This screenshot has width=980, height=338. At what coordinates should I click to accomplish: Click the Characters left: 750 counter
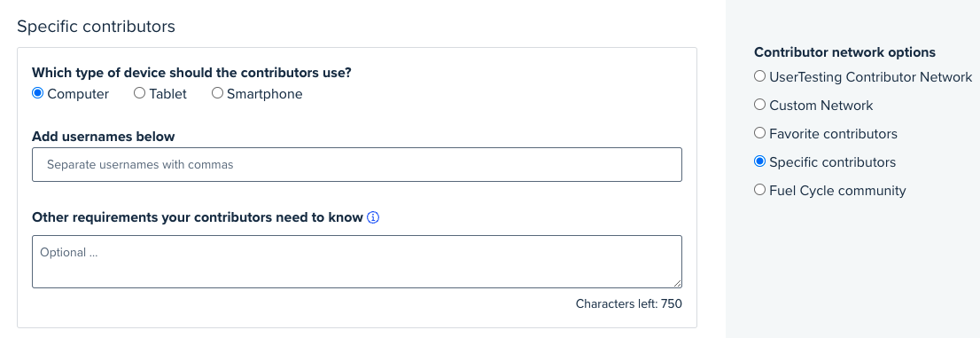coord(629,304)
